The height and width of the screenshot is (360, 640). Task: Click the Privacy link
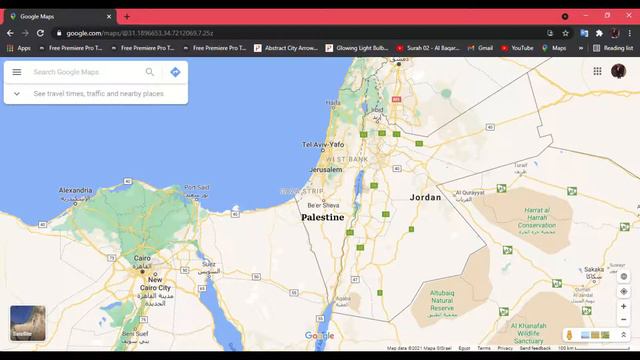click(x=505, y=348)
